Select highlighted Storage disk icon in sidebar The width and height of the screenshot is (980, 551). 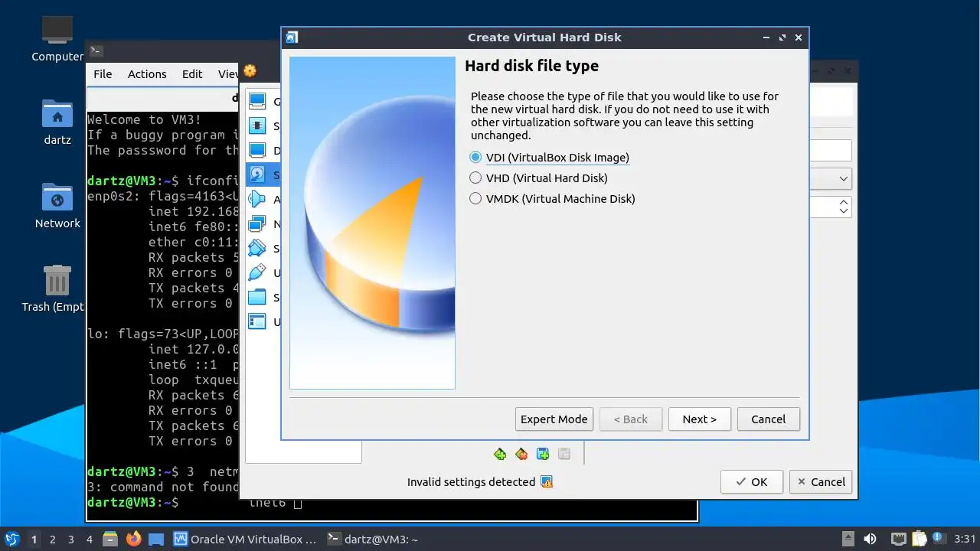(257, 175)
